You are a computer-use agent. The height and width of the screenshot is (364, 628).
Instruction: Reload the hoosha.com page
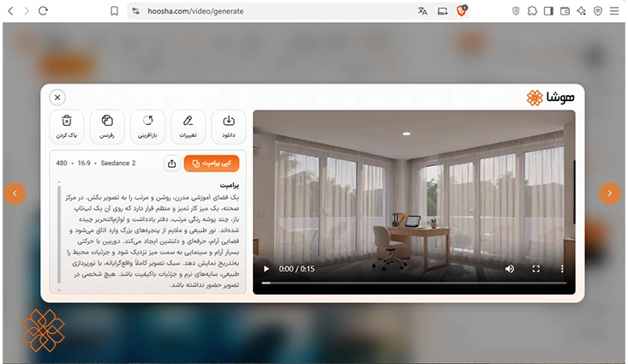point(43,11)
